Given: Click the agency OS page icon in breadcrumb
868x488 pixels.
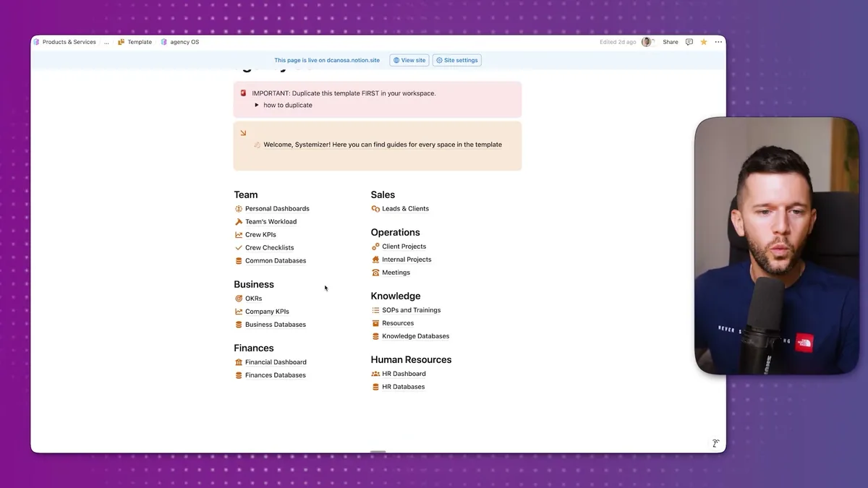Looking at the screenshot, I should [164, 42].
